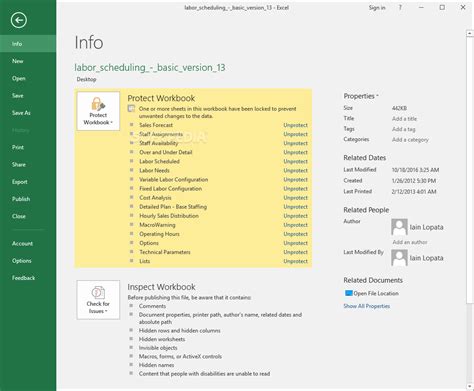The height and width of the screenshot is (391, 474).
Task: Open the Check for Issues dropdown
Action: (x=98, y=300)
